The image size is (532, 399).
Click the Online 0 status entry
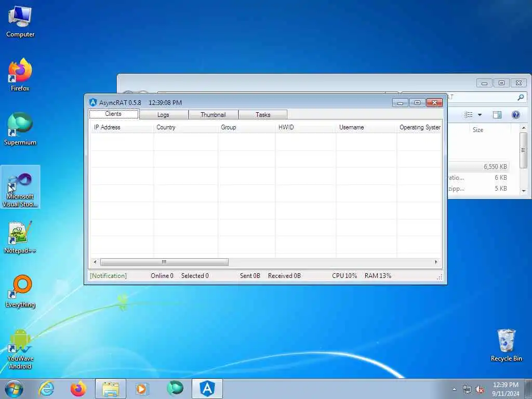point(162,276)
